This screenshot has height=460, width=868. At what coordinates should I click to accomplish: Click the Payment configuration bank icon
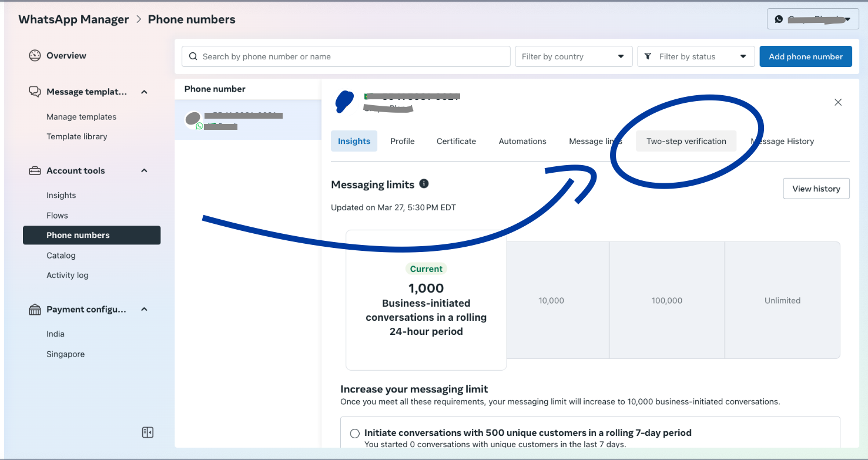pos(35,310)
